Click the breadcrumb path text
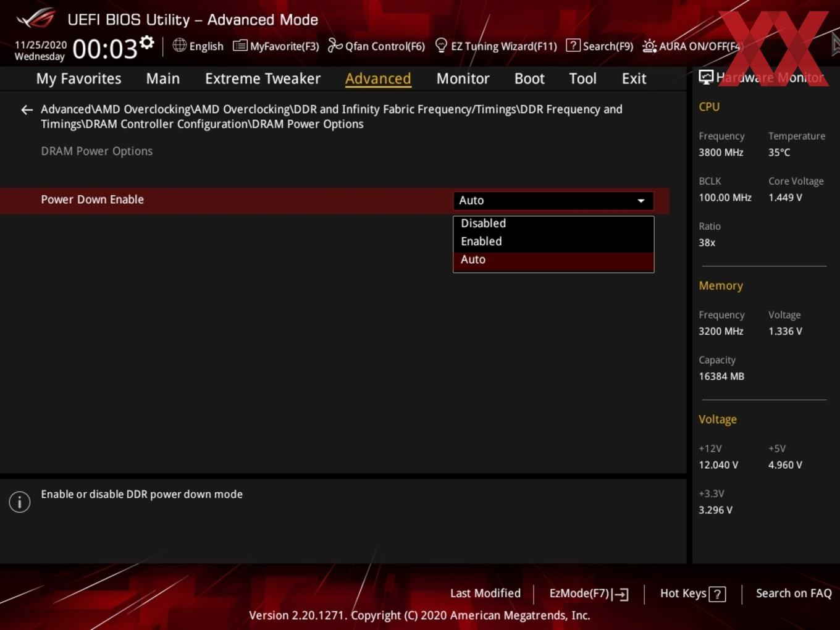 coord(332,117)
